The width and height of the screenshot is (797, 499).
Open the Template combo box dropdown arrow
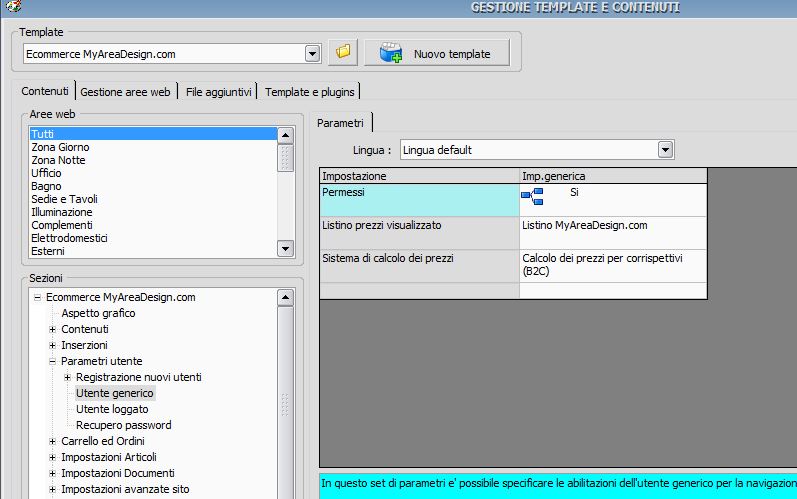313,54
